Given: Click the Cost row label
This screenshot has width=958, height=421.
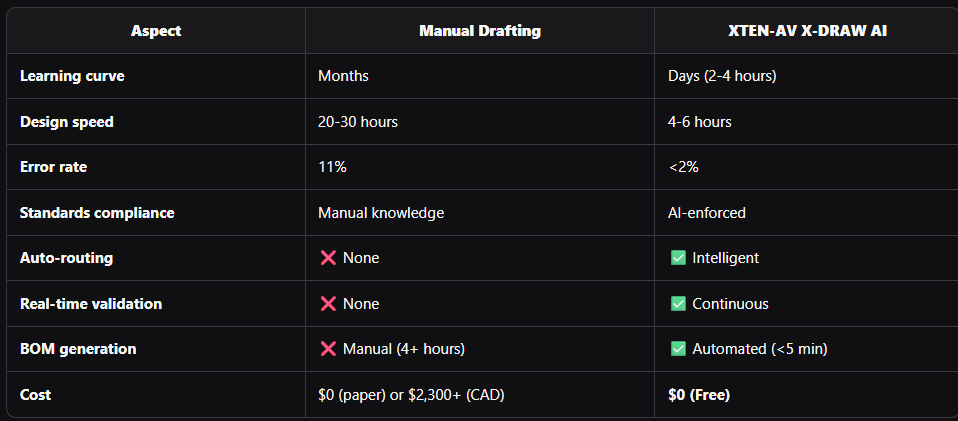Looking at the screenshot, I should pos(35,394).
